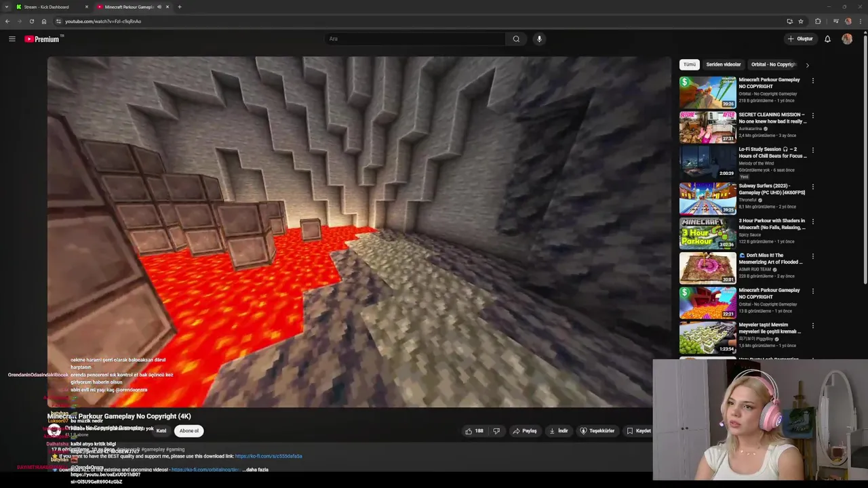Mute tab via speaker icon on YouTube tab
This screenshot has width=868, height=488.
159,7
